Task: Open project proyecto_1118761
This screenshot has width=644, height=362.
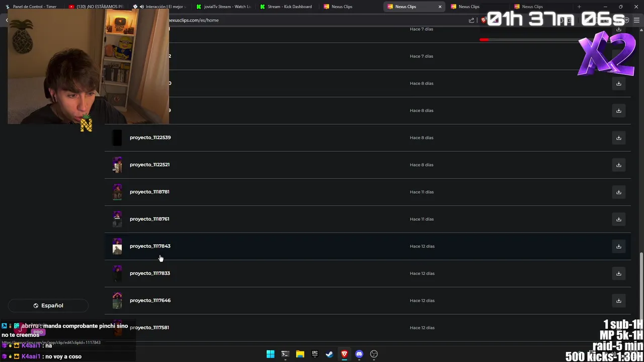Action: [149, 219]
